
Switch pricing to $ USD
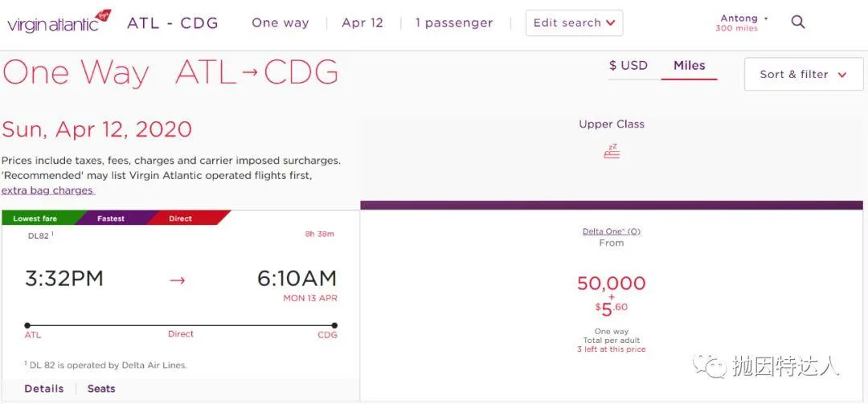(628, 66)
